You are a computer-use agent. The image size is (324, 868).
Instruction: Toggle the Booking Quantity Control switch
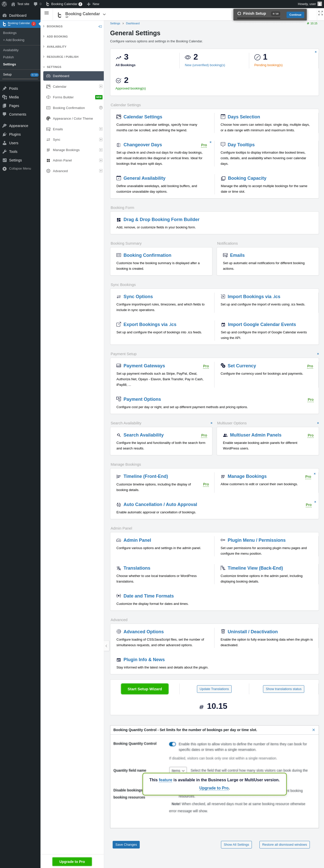[173, 744]
